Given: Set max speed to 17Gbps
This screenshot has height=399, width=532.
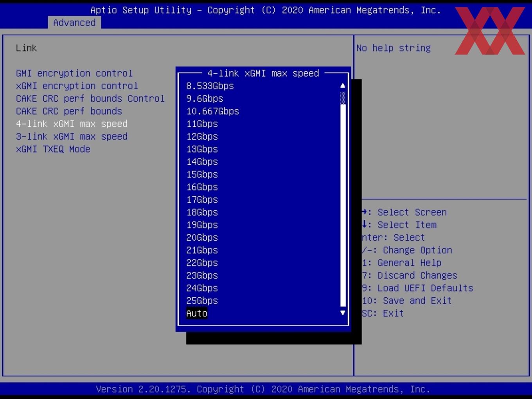Looking at the screenshot, I should 202,199.
